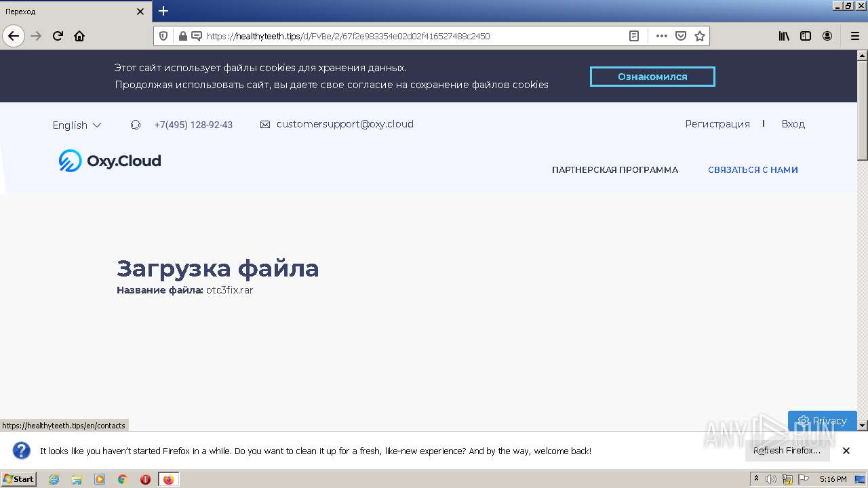Toggle reader view icon
Image resolution: width=868 pixels, height=488 pixels.
[x=634, y=36]
